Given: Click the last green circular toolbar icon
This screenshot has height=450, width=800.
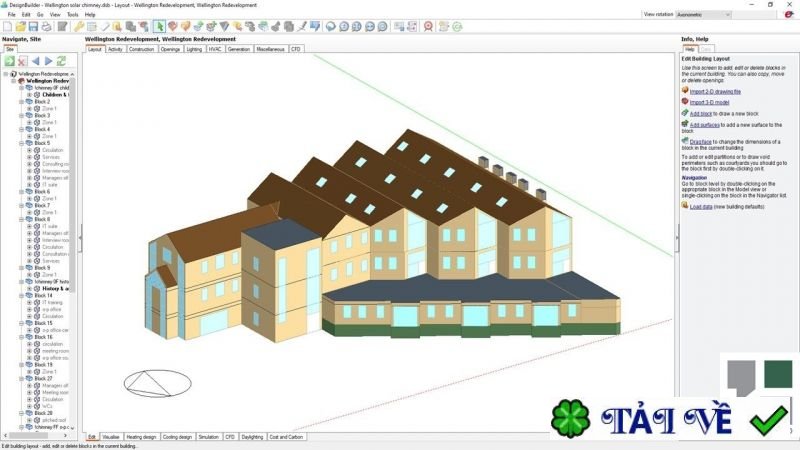Looking at the screenshot, I should [x=457, y=26].
